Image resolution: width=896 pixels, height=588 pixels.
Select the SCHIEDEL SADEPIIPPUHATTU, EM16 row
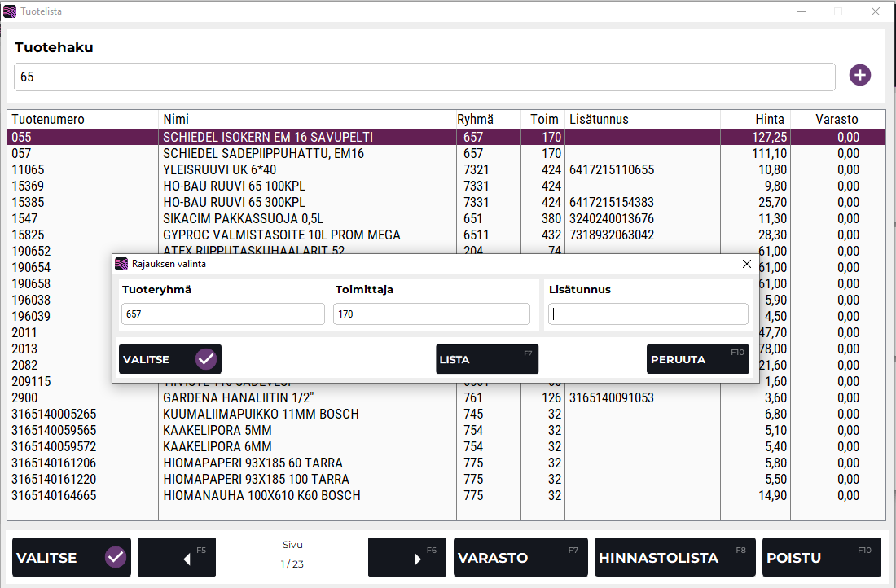point(263,154)
